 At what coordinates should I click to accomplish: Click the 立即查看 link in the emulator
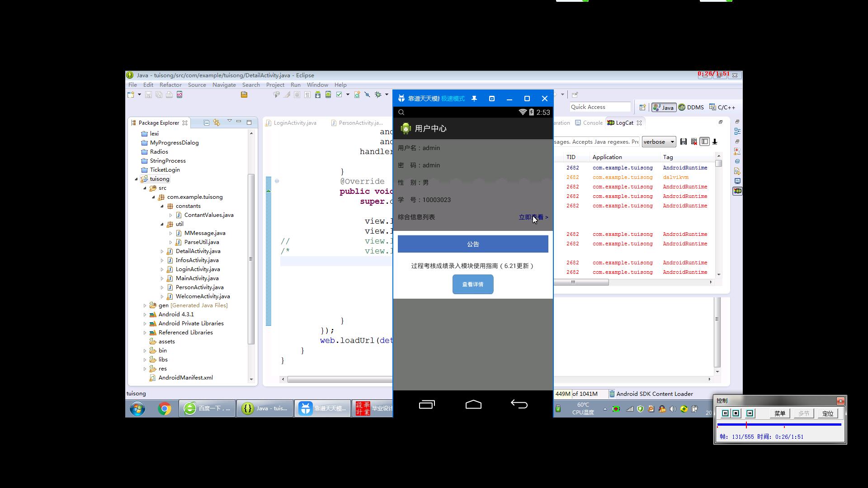(533, 217)
